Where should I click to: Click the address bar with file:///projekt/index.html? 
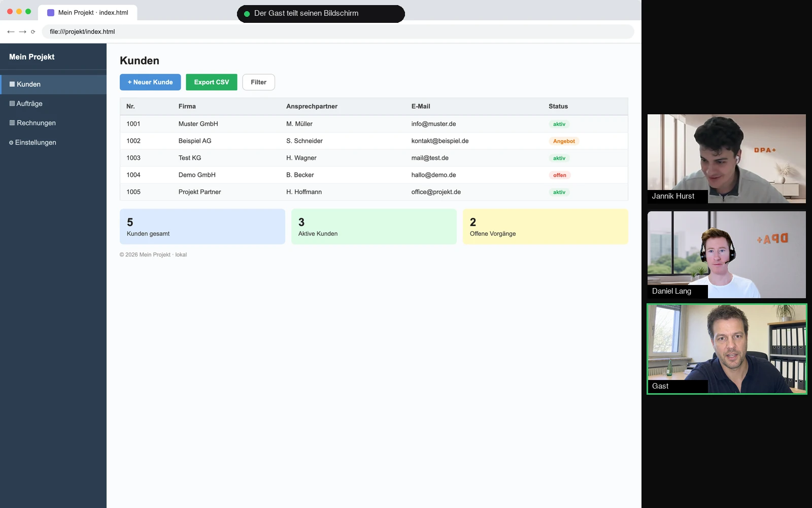(338, 31)
